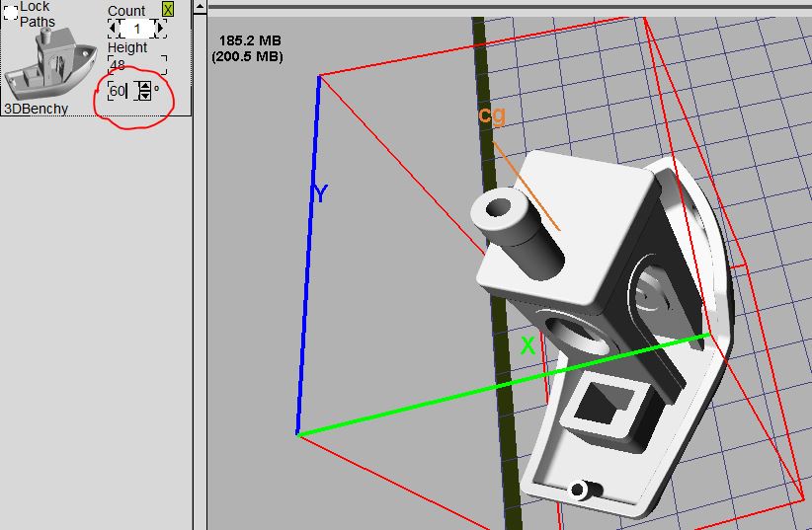812x530 pixels.
Task: Click the orange cg label in viewport
Action: 492,114
